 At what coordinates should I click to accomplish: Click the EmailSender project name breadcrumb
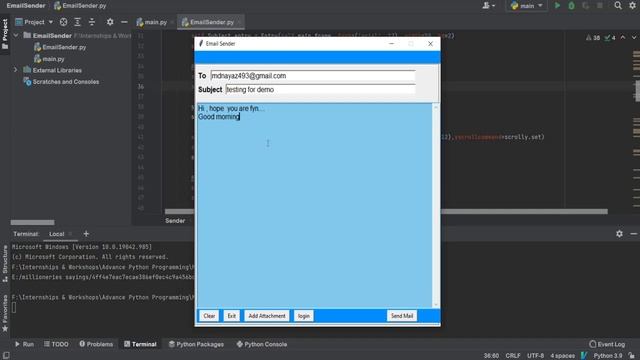coord(26,6)
